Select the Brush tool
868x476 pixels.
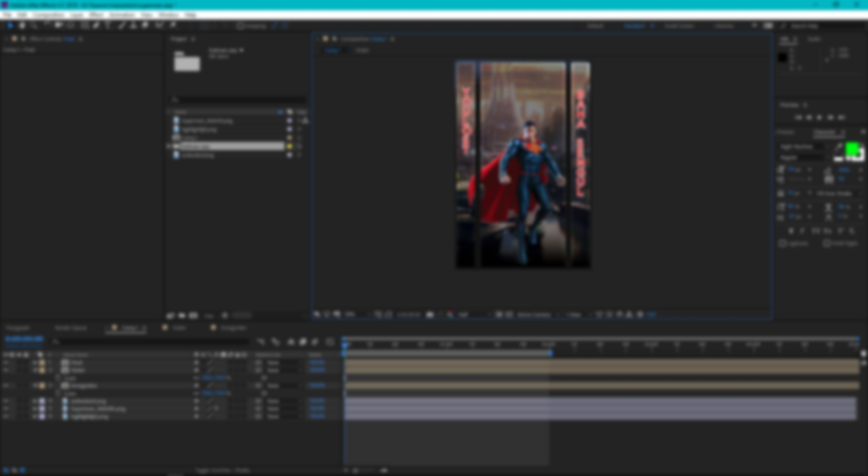[122, 26]
